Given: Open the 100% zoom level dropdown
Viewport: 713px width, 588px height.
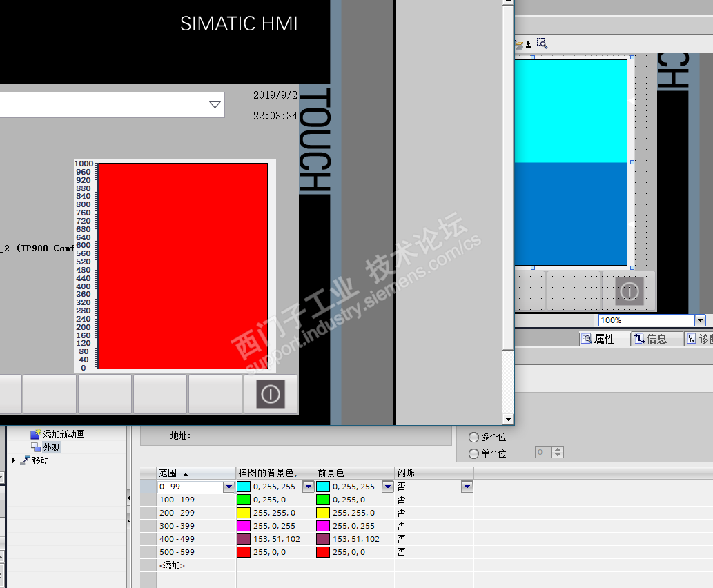Looking at the screenshot, I should (x=700, y=320).
